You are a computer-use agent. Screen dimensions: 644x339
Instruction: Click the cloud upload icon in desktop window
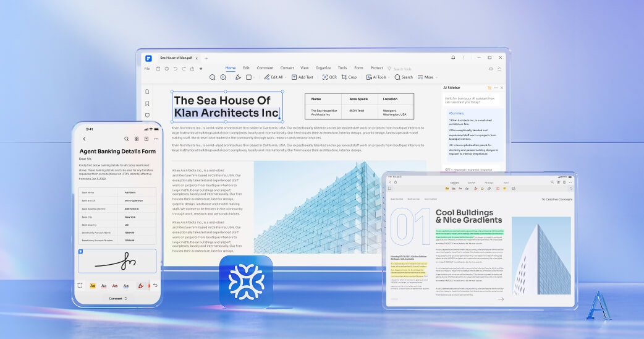tap(491, 69)
